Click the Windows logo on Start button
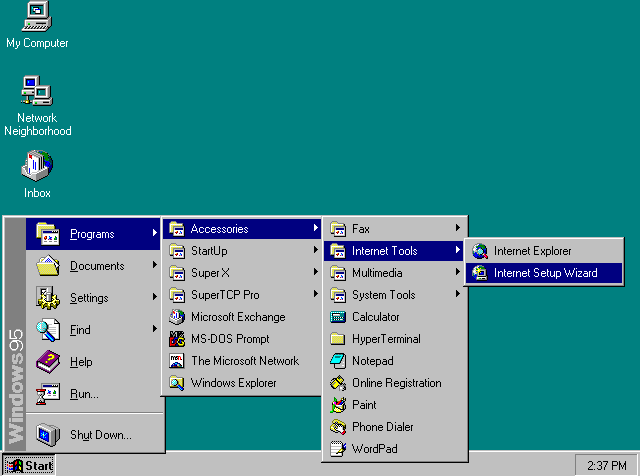This screenshot has width=640, height=476. [14, 466]
